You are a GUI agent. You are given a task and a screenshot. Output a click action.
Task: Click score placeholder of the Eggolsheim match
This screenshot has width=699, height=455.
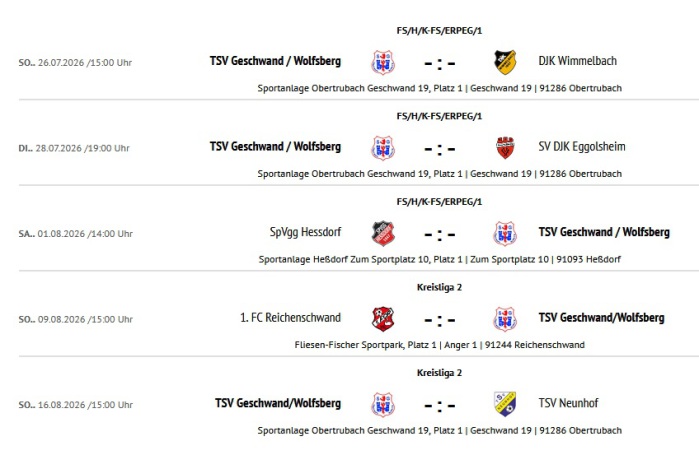pyautogui.click(x=440, y=149)
